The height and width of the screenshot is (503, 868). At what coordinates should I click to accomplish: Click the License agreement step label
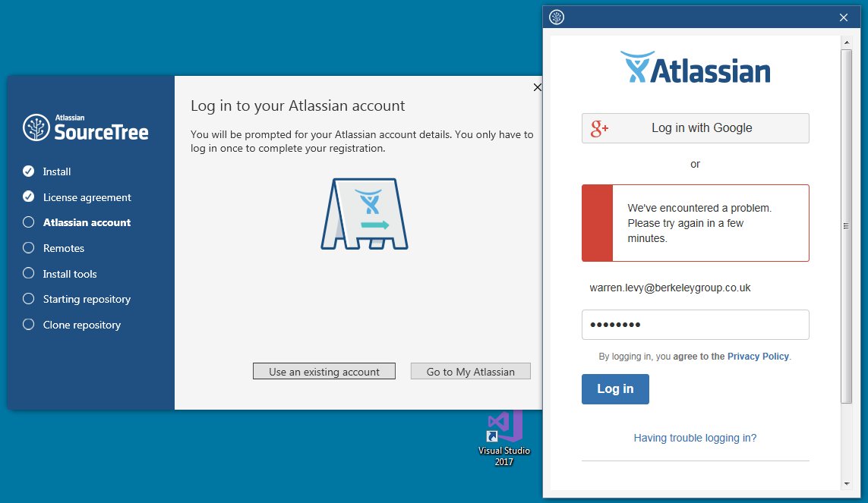click(87, 197)
